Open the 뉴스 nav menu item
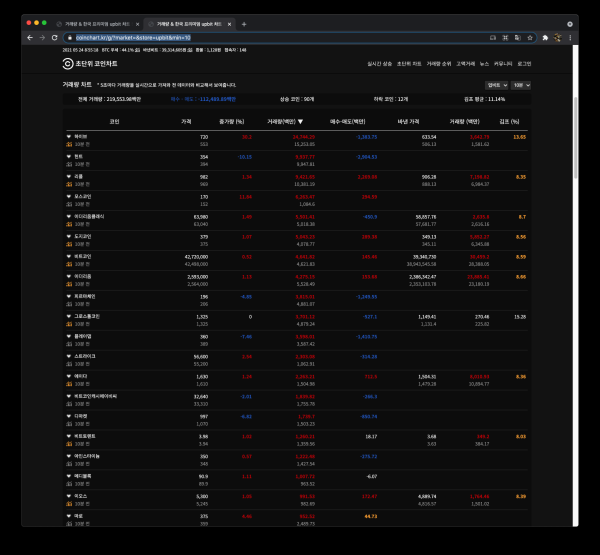This screenshot has height=555, width=600. coord(484,64)
